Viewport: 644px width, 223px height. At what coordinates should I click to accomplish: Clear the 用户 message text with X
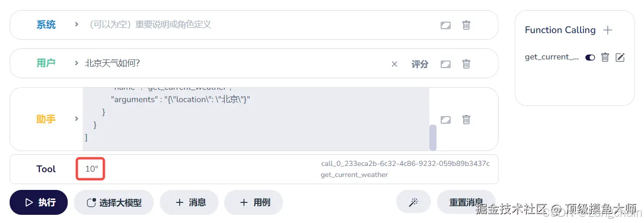click(394, 64)
